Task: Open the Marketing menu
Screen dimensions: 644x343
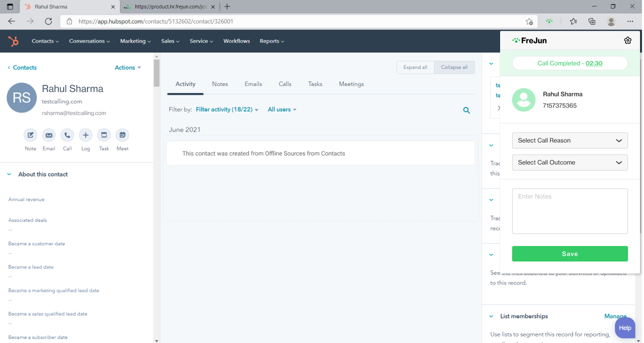Action: (135, 41)
